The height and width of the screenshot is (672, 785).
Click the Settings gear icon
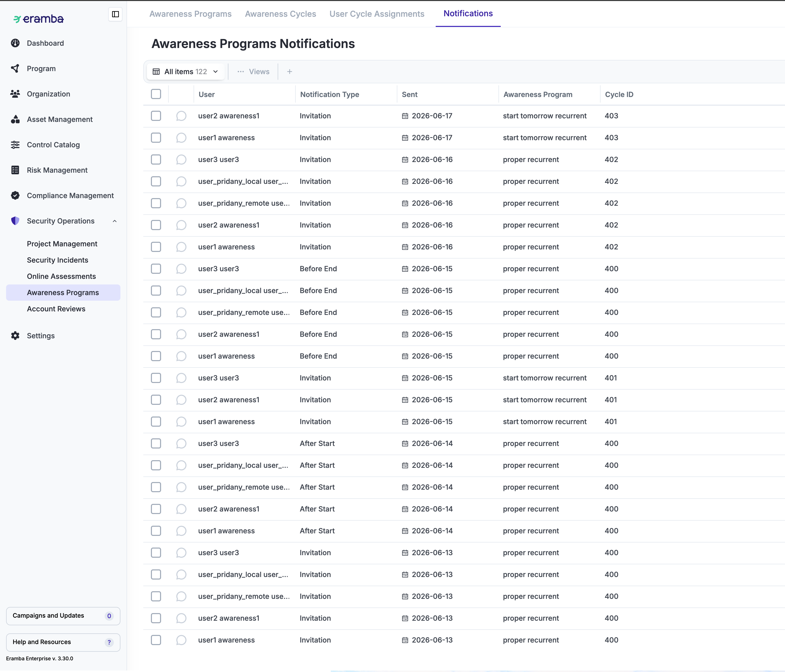(15, 336)
